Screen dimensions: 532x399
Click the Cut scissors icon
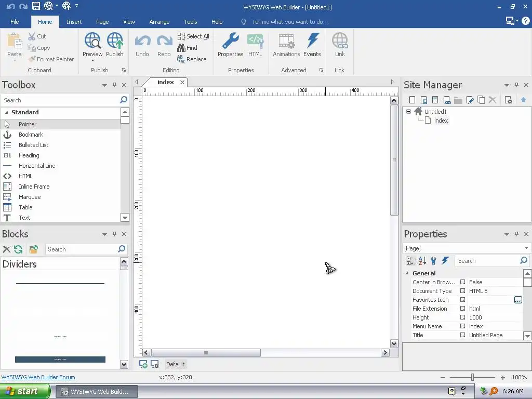coord(32,36)
